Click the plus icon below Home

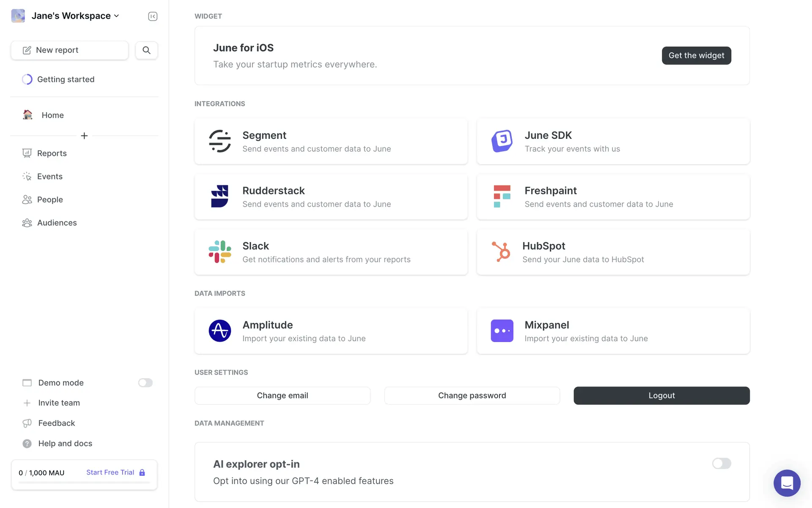coord(84,135)
